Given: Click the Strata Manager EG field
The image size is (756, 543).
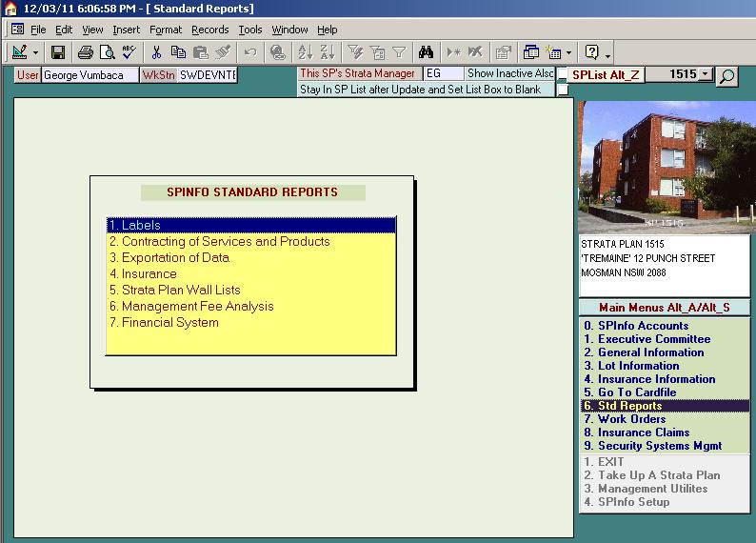Looking at the screenshot, I should [443, 73].
